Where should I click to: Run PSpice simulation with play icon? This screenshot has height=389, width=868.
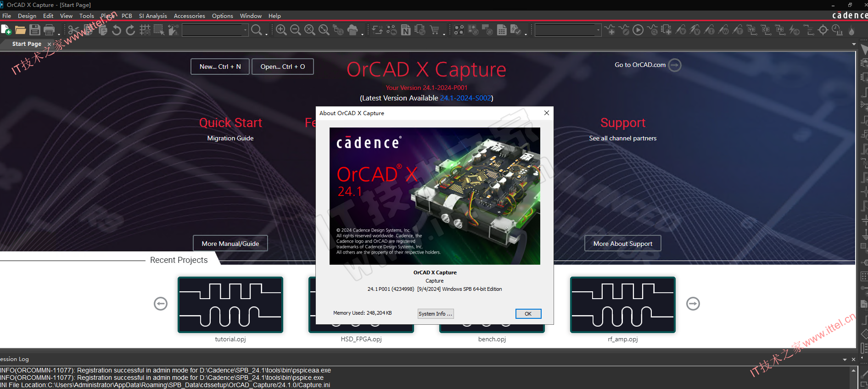(x=638, y=30)
